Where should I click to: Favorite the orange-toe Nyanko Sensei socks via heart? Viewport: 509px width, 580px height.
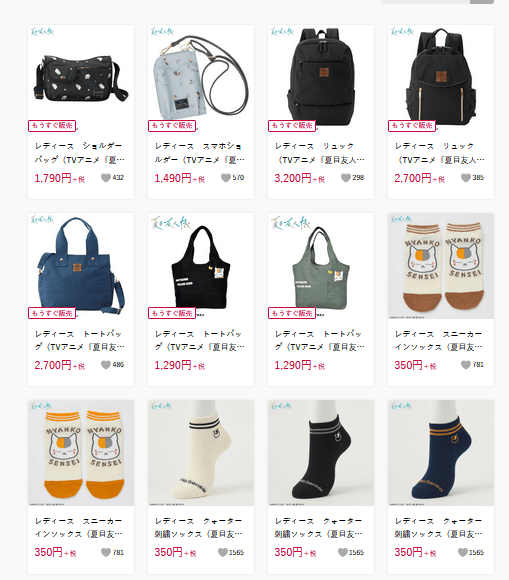coord(106,552)
